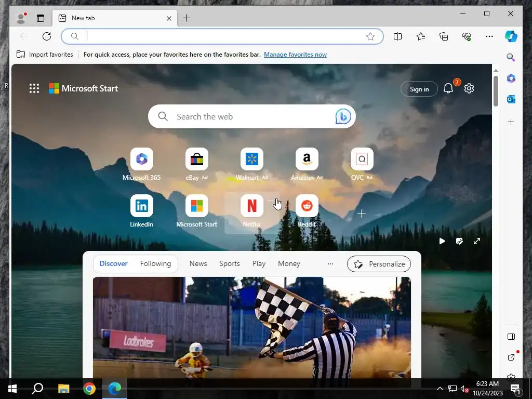Open the speedway race news story

click(252, 327)
